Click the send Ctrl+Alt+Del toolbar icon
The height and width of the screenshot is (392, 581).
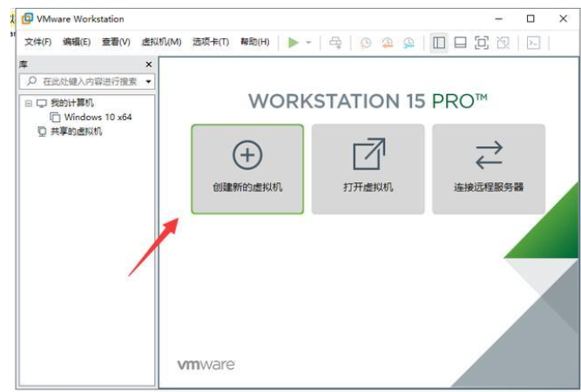coord(335,43)
